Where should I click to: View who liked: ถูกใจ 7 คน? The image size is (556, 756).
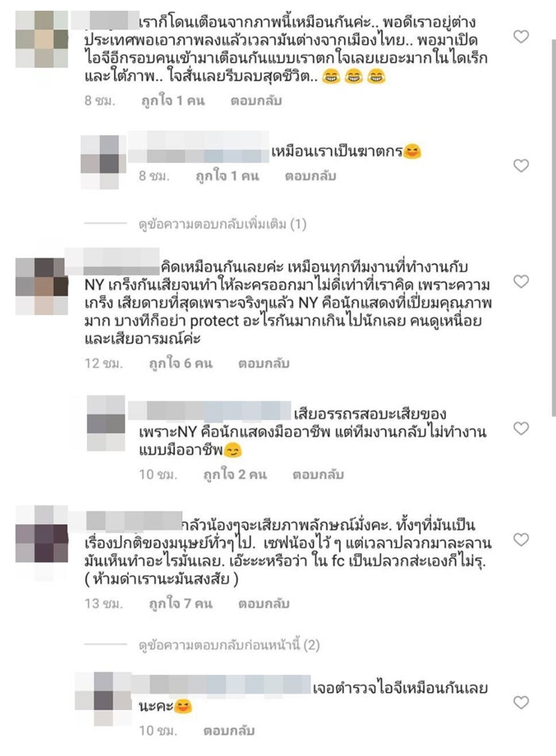[x=180, y=603]
